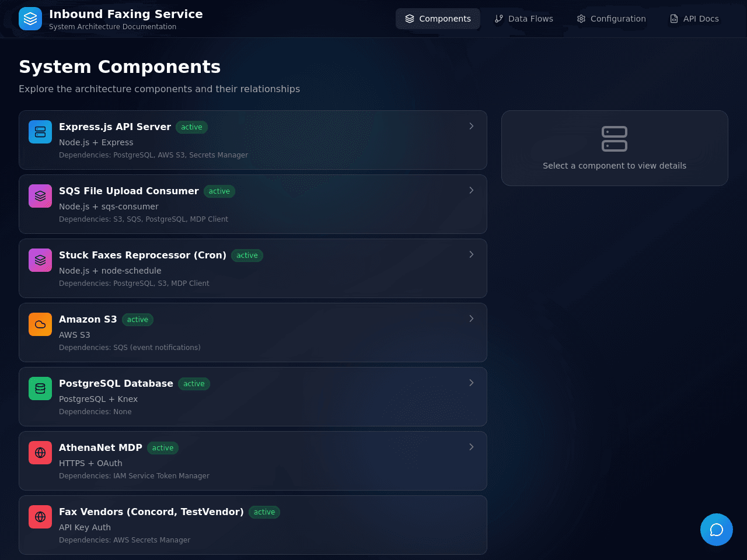Screen dimensions: 747x560
Task: Click the PostgreSQL Database icon
Action: [x=40, y=388]
